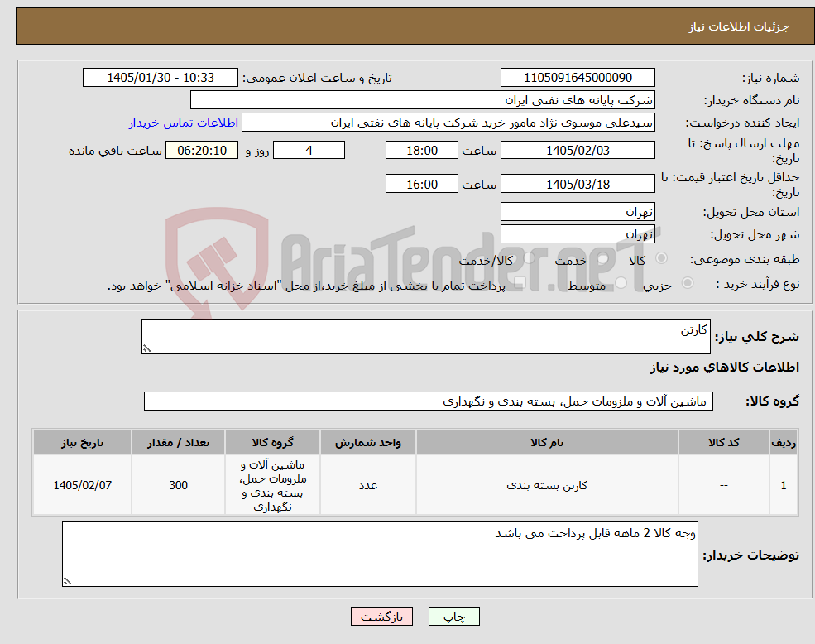Click the جزئیات اطلاعات نیاز header title

tap(739, 26)
